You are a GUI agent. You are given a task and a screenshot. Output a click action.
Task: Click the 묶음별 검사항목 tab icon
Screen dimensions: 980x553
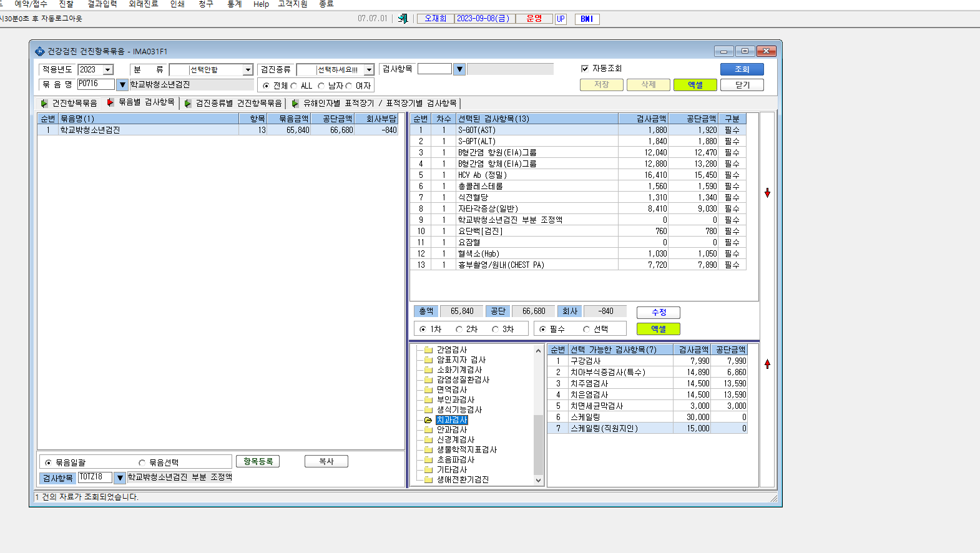point(110,102)
